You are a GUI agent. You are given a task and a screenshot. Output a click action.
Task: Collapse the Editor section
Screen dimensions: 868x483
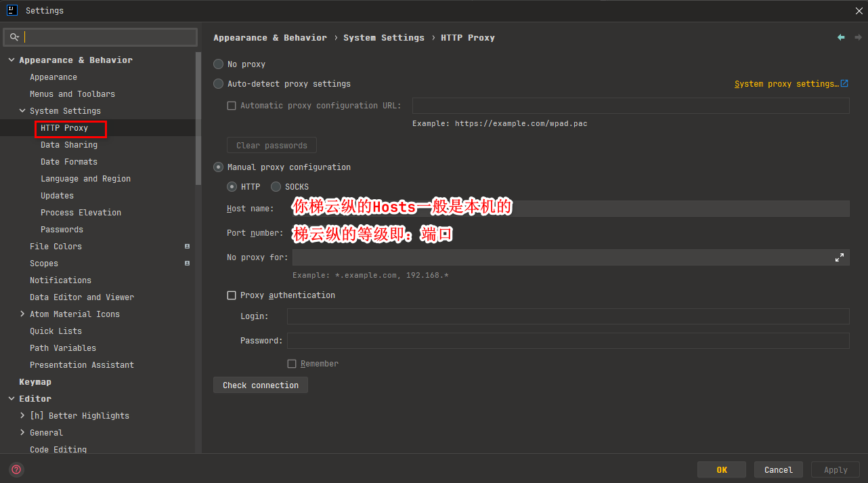11,399
